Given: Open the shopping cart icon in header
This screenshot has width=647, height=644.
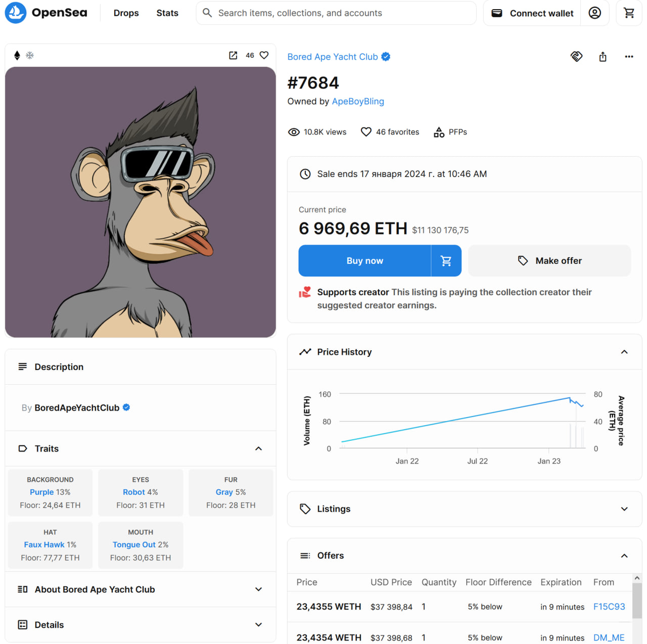Looking at the screenshot, I should pyautogui.click(x=629, y=13).
